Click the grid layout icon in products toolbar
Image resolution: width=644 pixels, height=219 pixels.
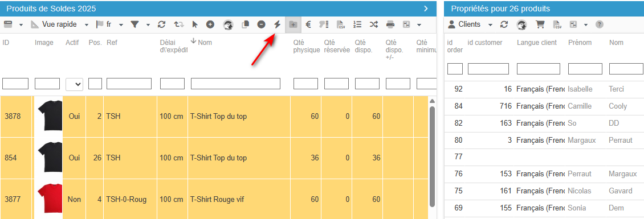pyautogui.click(x=406, y=24)
